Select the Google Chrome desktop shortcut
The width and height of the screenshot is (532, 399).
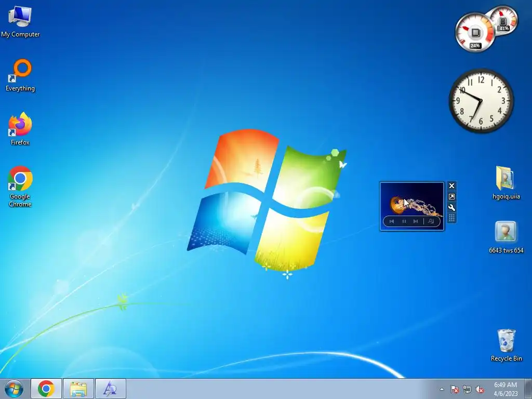(20, 186)
